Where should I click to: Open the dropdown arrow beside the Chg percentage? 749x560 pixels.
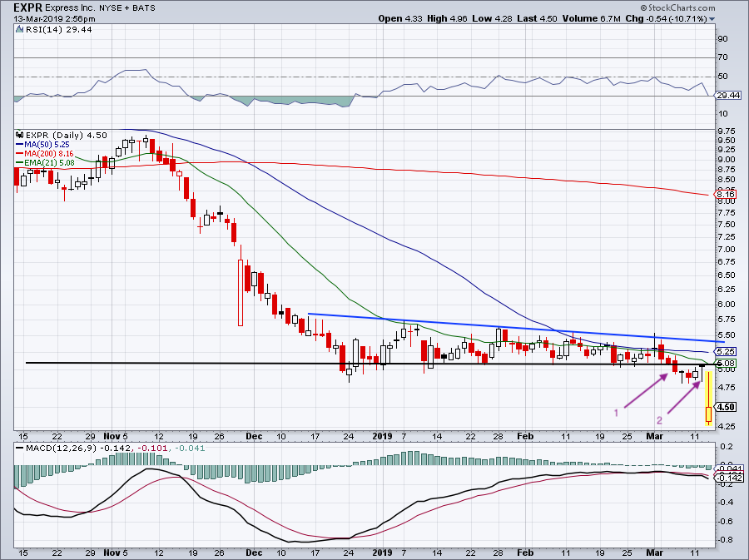coord(712,19)
